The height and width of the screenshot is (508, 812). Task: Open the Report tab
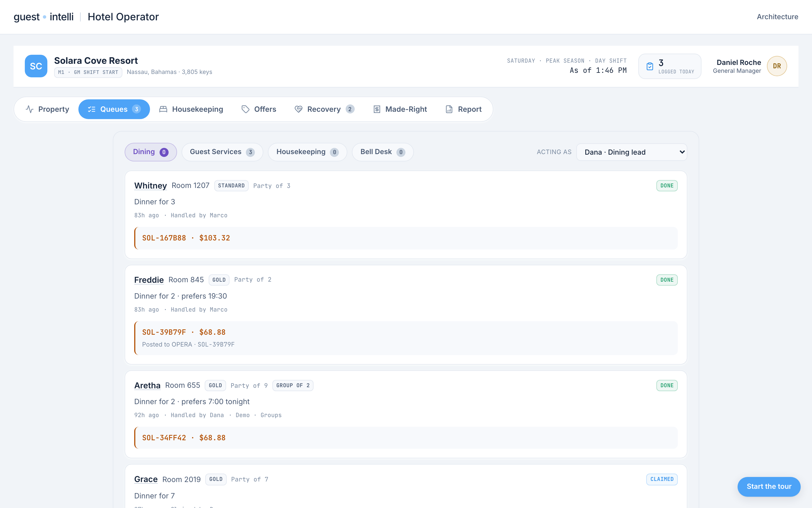[x=464, y=109]
